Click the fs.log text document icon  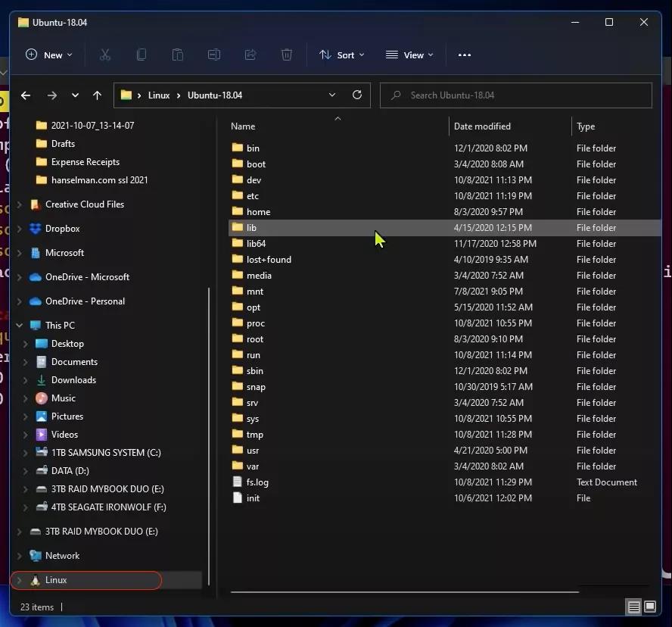coord(237,482)
